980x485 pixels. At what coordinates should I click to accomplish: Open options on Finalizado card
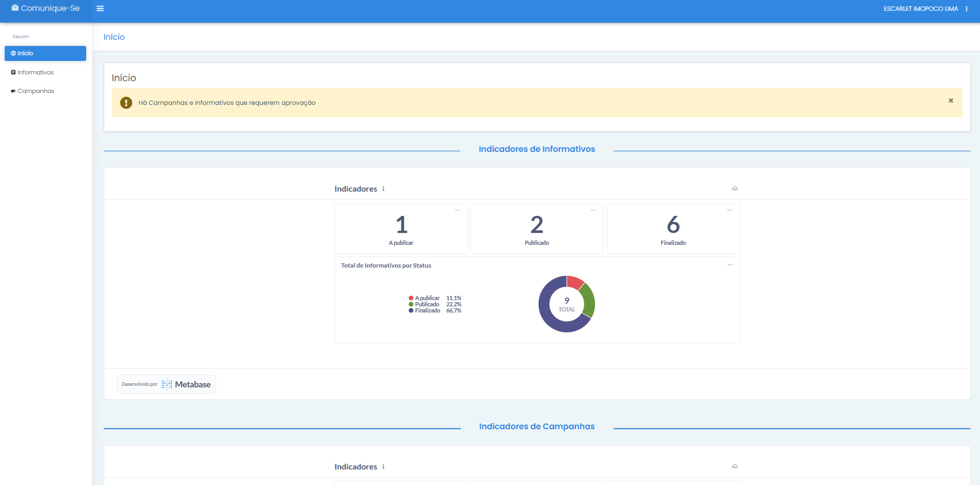click(730, 210)
